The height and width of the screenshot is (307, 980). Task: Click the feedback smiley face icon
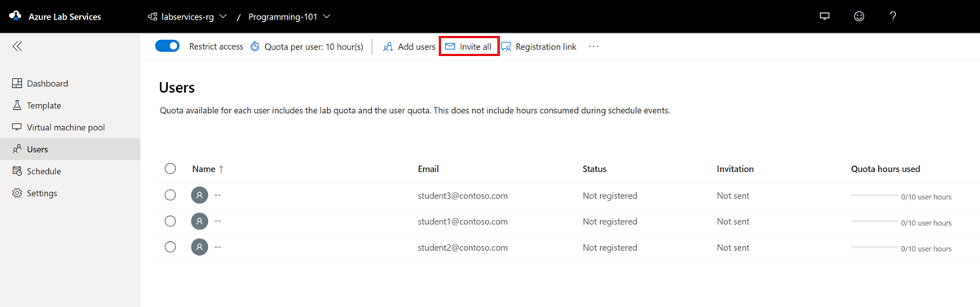pos(859,16)
